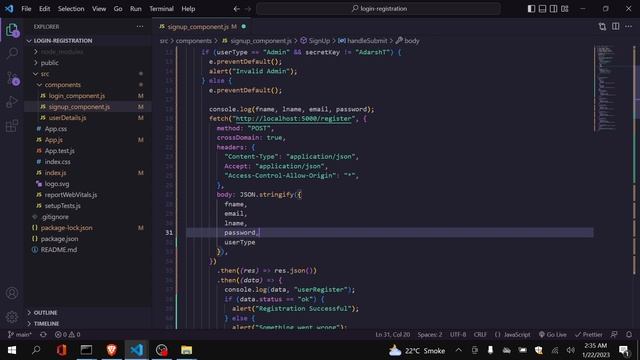Click the UTF-8 encoding selector
640x360 pixels.
click(458, 335)
